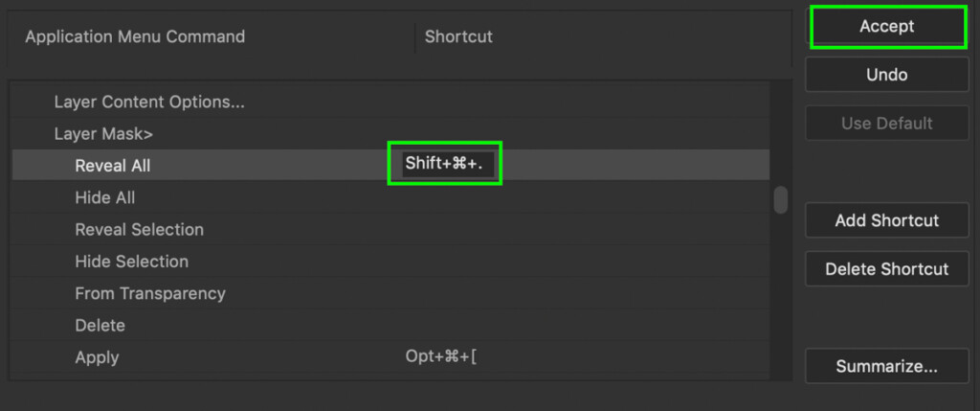The width and height of the screenshot is (980, 411).
Task: Click the Add Shortcut button
Action: point(887,220)
